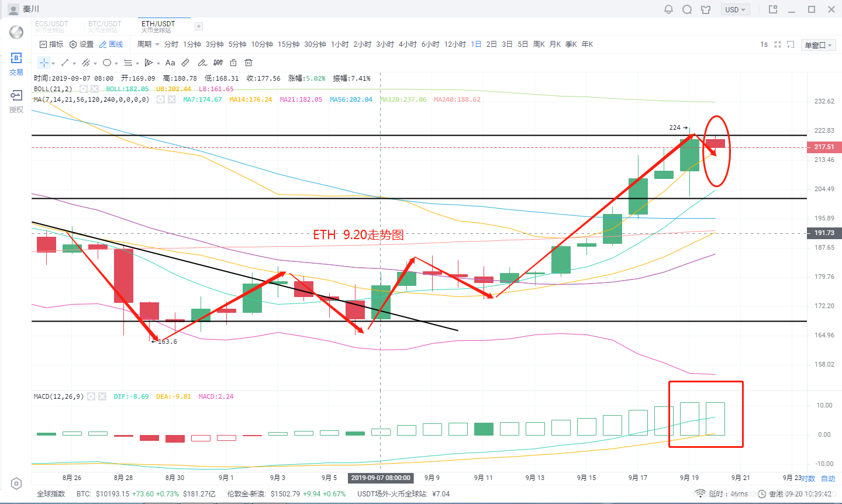Expand trend line tool dropdown arrow
842x504 pixels.
pyautogui.click(x=74, y=64)
